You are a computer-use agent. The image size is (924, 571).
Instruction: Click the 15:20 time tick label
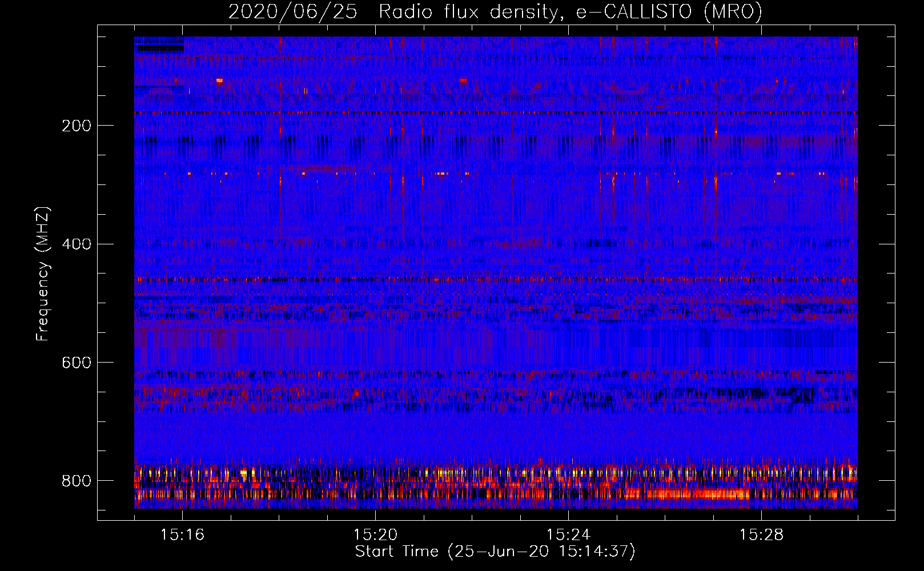pyautogui.click(x=375, y=534)
